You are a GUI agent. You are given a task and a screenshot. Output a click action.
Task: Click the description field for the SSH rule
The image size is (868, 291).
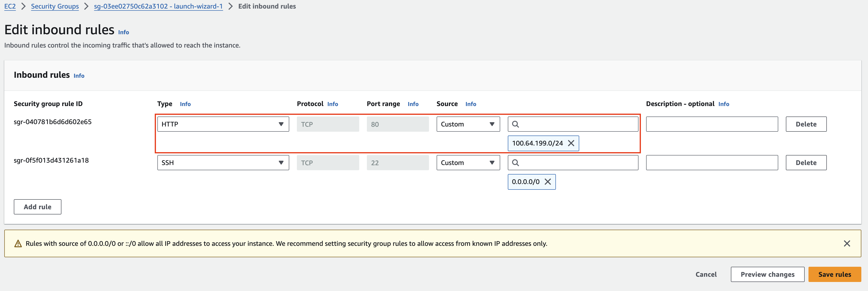[x=712, y=162]
